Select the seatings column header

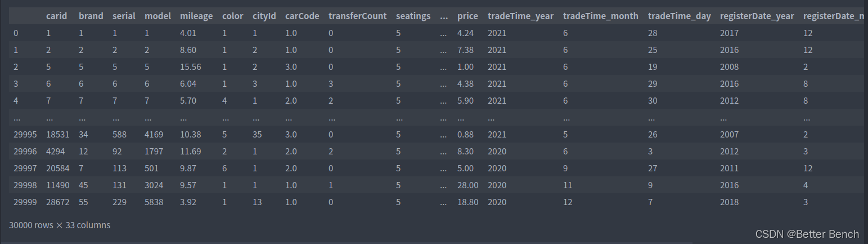[413, 16]
